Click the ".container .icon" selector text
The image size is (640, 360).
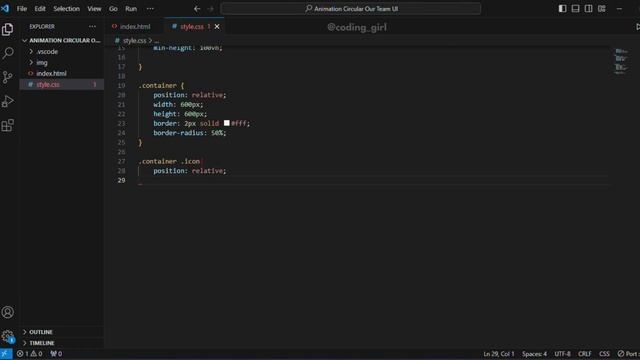point(169,161)
